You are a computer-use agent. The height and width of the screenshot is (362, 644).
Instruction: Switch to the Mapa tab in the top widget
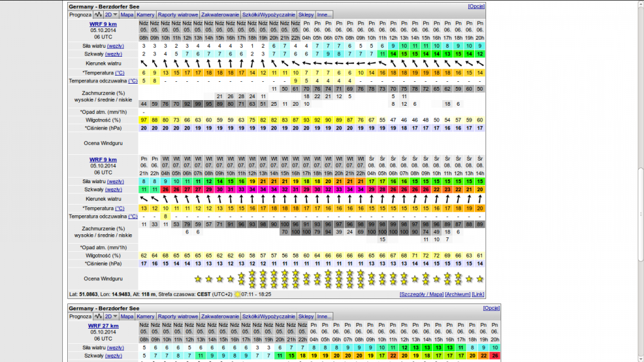coord(127,14)
